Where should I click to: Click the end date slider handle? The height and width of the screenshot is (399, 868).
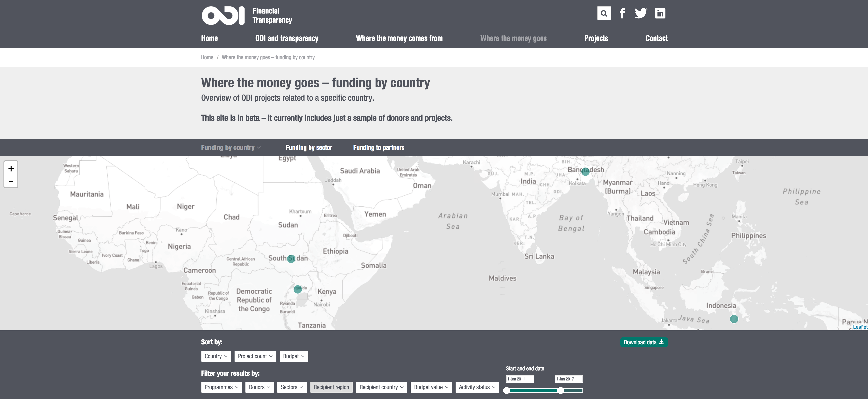560,391
